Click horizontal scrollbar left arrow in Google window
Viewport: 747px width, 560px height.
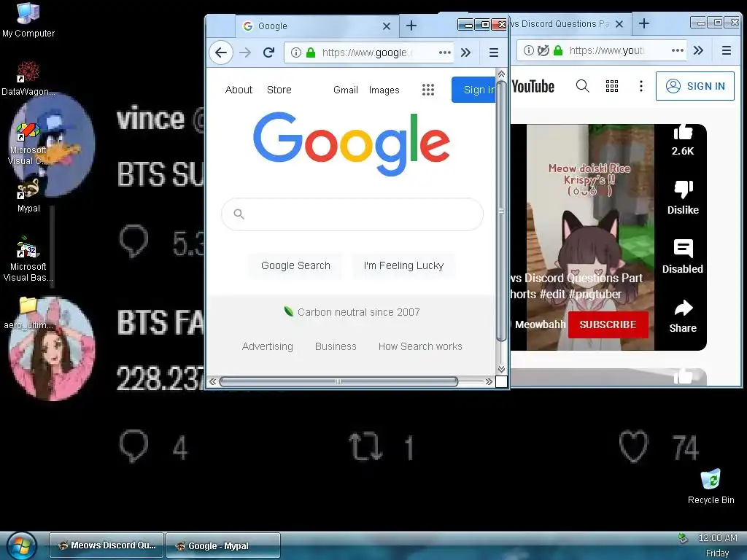coord(212,381)
